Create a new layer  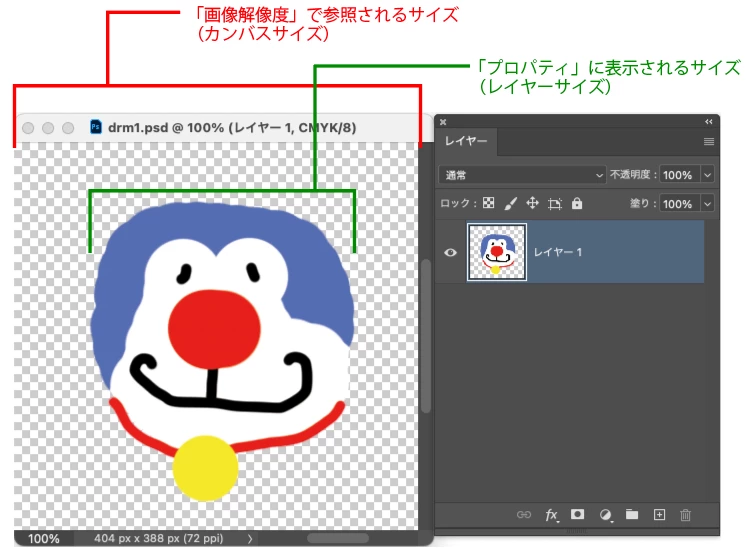point(659,515)
